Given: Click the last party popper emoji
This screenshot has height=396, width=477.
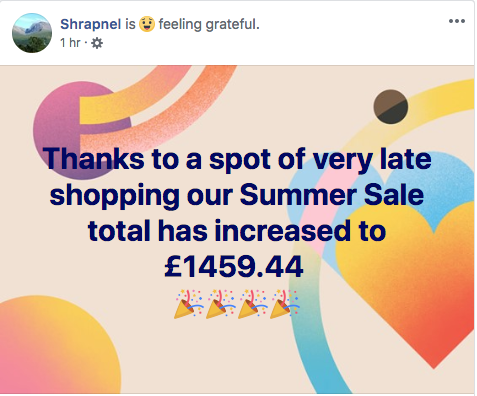Looking at the screenshot, I should coord(284,304).
